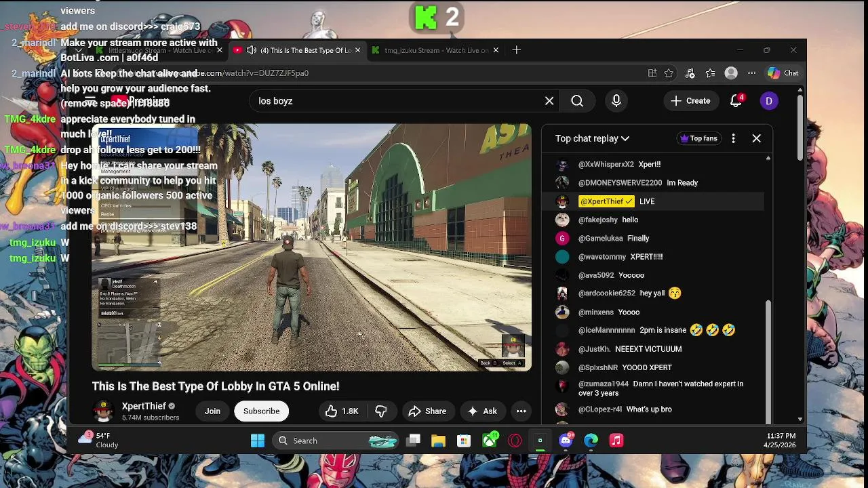Image resolution: width=868 pixels, height=488 pixels.
Task: Start voice search with the microphone icon
Action: [616, 101]
